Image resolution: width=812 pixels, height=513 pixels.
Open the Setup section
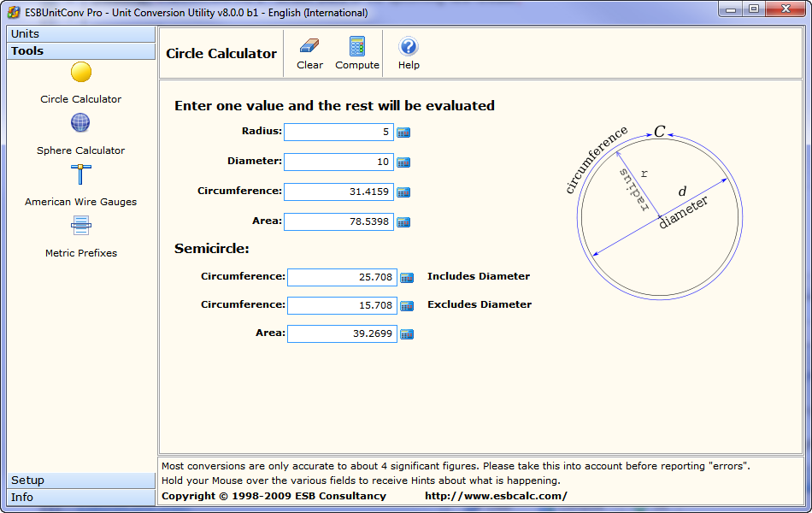point(81,481)
